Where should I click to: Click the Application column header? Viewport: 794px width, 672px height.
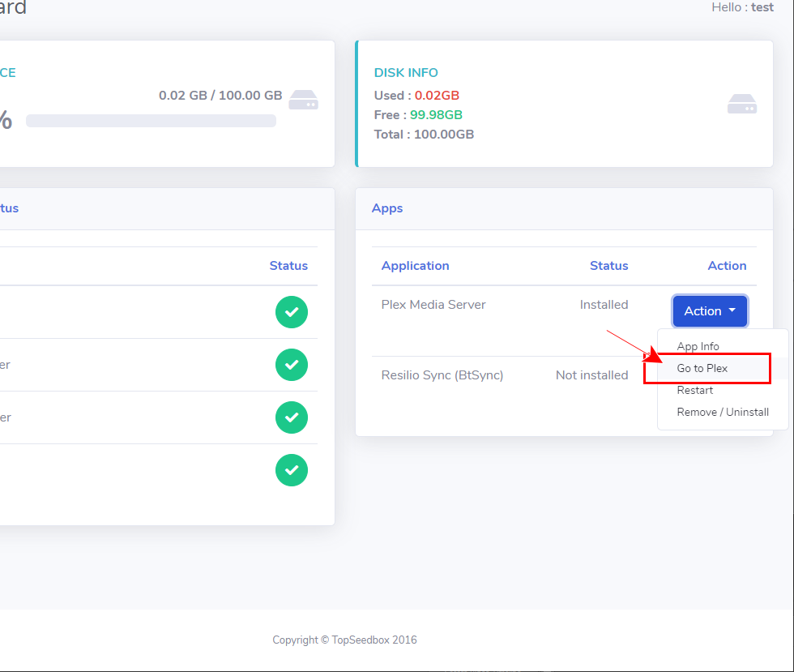(415, 266)
